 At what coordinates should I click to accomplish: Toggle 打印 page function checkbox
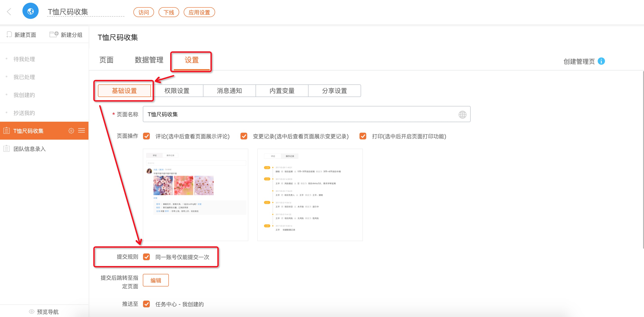click(x=363, y=136)
